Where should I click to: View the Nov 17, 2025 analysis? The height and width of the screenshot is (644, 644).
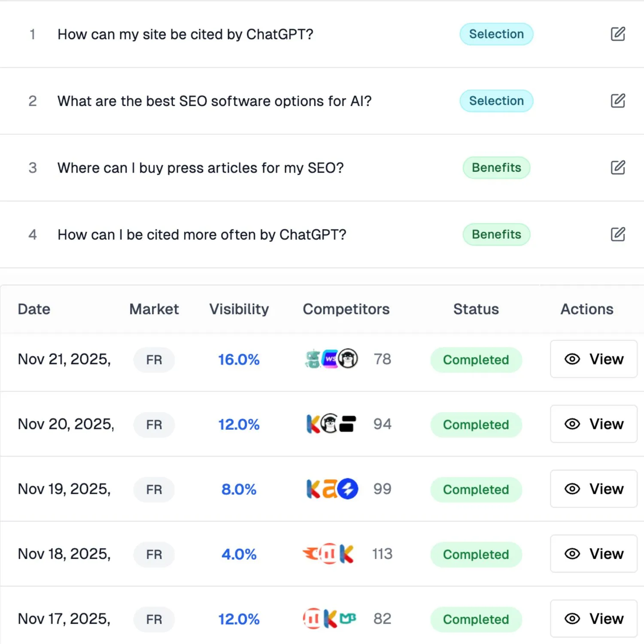tap(594, 619)
